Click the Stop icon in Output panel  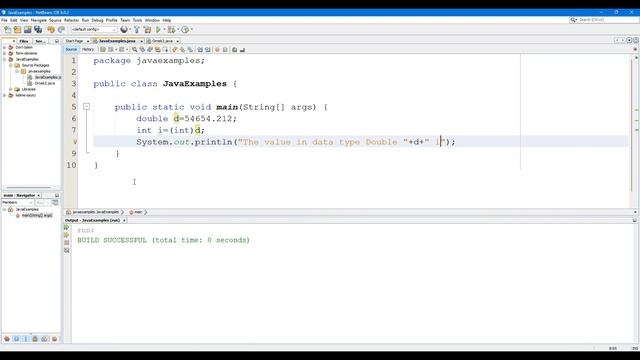(x=67, y=242)
